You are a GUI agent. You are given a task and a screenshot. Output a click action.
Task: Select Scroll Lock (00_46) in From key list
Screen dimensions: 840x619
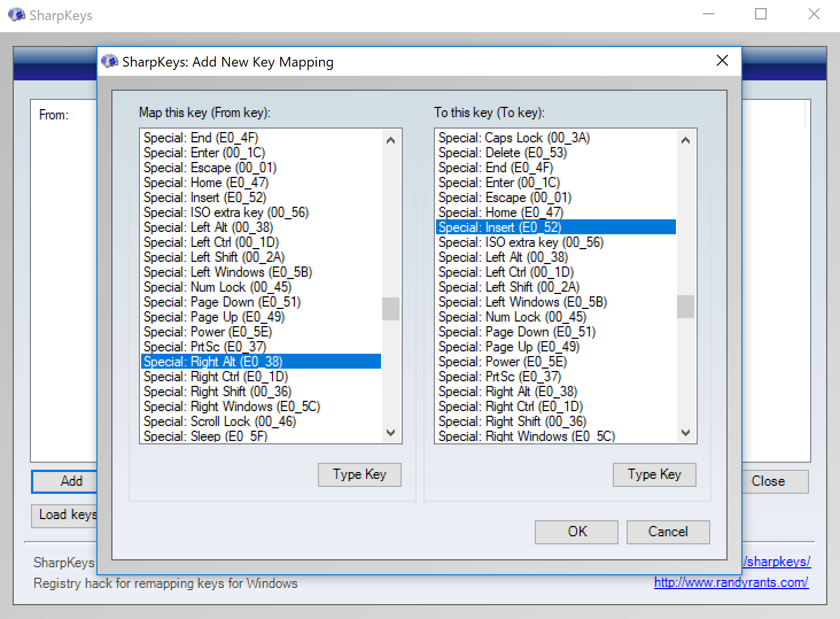(261, 421)
